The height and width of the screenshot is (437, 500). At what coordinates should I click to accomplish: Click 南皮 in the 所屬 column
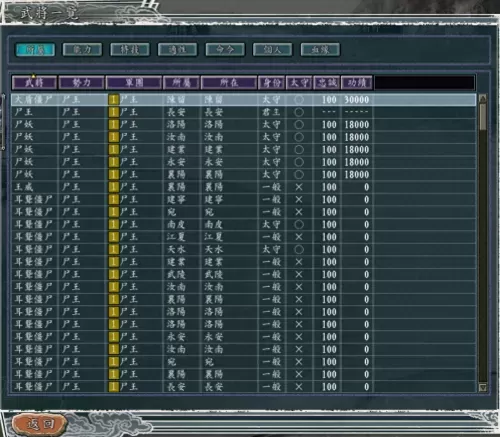click(x=176, y=225)
